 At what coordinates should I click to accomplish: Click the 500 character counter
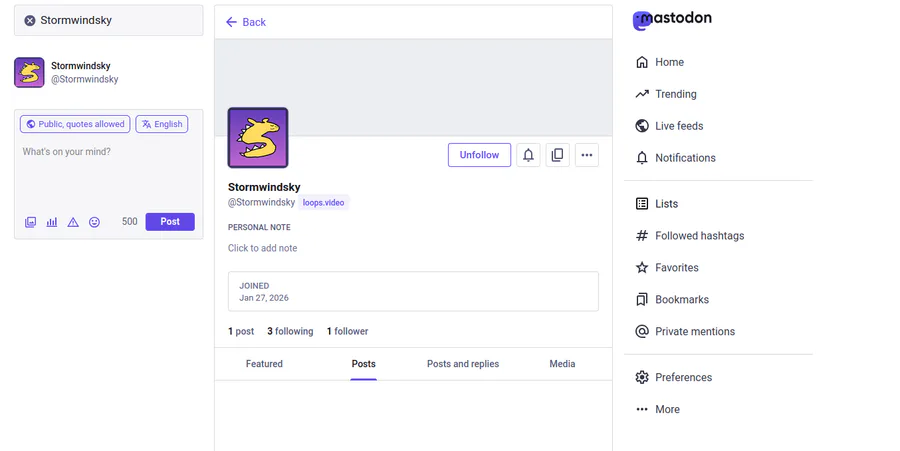(130, 221)
